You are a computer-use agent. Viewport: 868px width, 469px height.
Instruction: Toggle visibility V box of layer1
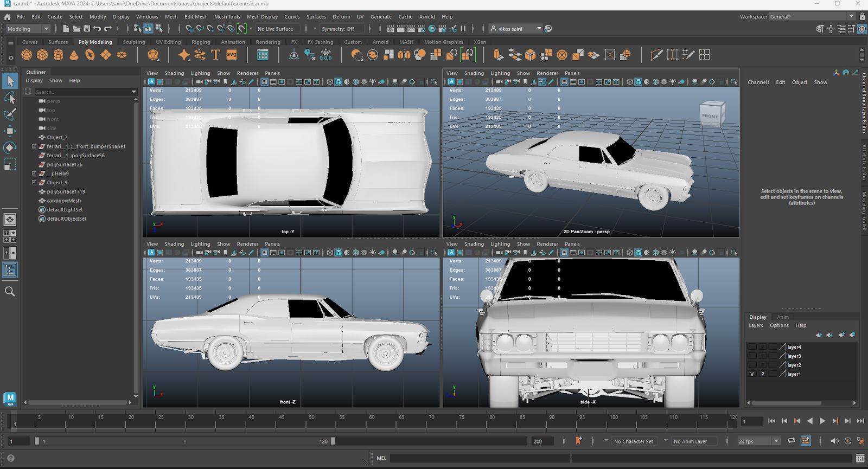[x=752, y=374]
